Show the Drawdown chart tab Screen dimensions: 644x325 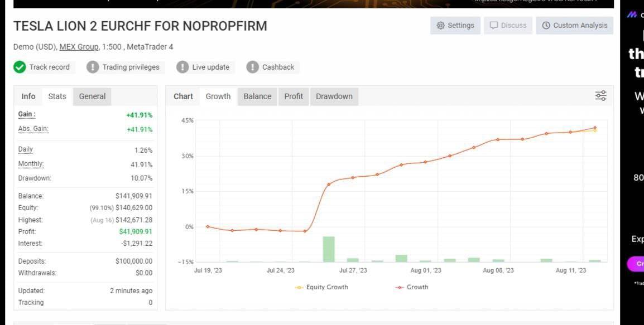pyautogui.click(x=334, y=96)
